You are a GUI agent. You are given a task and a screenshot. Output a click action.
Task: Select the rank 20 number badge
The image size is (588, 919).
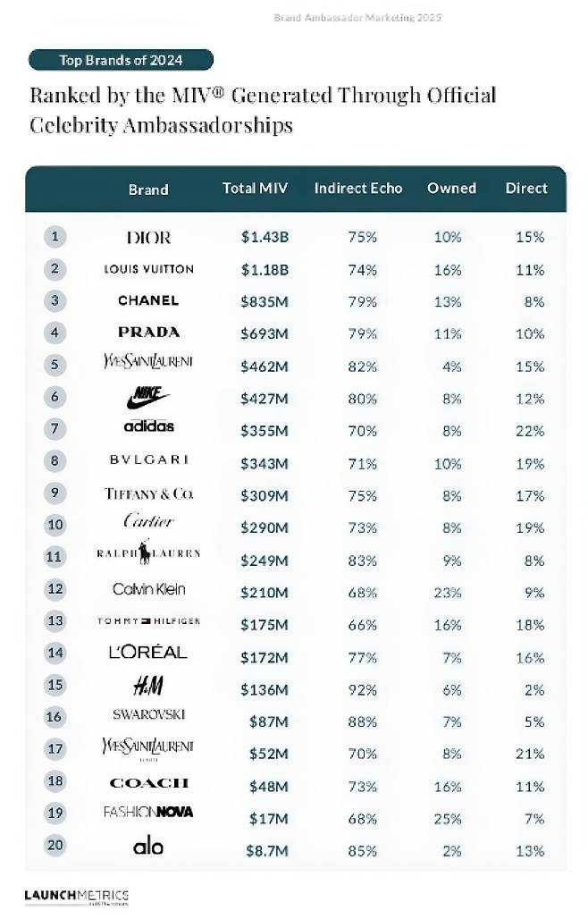[55, 845]
